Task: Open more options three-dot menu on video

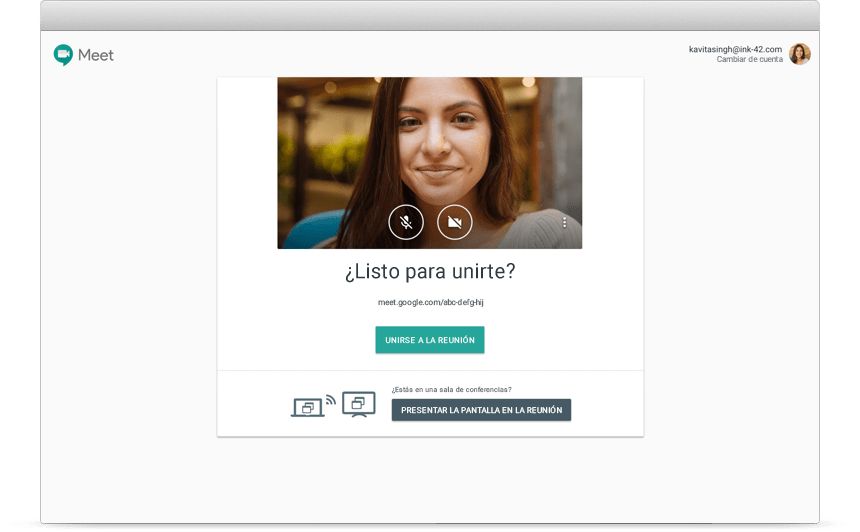Action: click(564, 223)
